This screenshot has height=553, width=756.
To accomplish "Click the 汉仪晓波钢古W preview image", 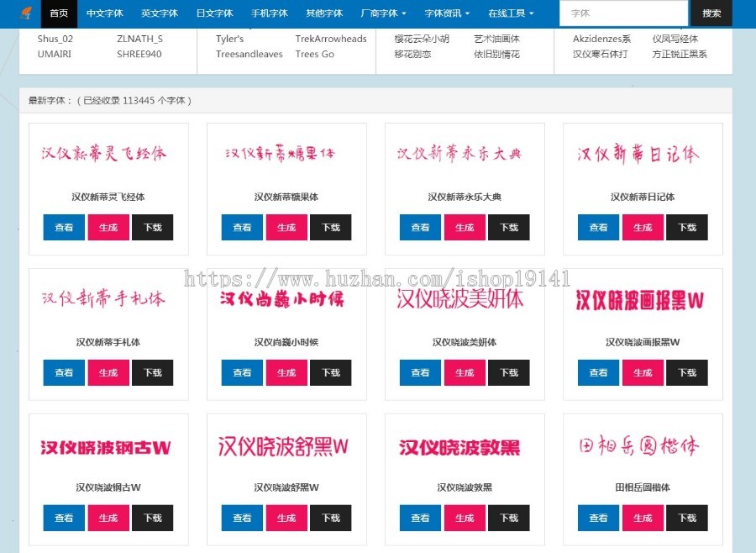I will [x=105, y=447].
